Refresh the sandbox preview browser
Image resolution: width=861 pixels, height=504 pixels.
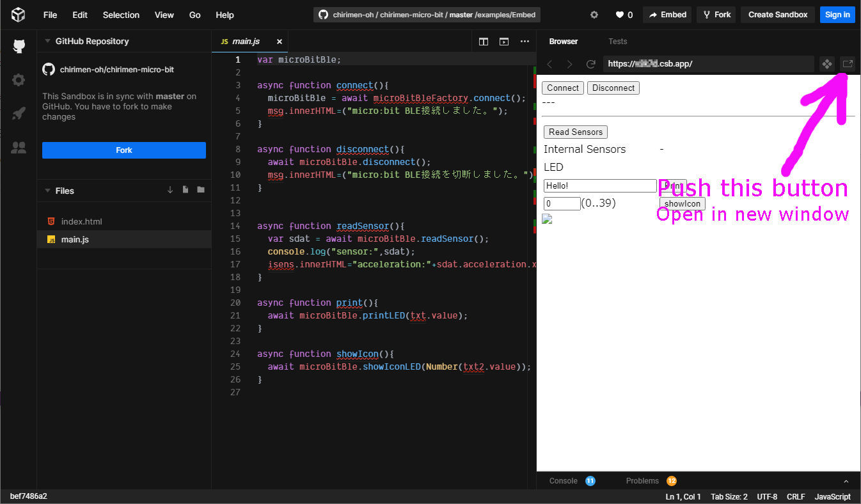(x=590, y=64)
